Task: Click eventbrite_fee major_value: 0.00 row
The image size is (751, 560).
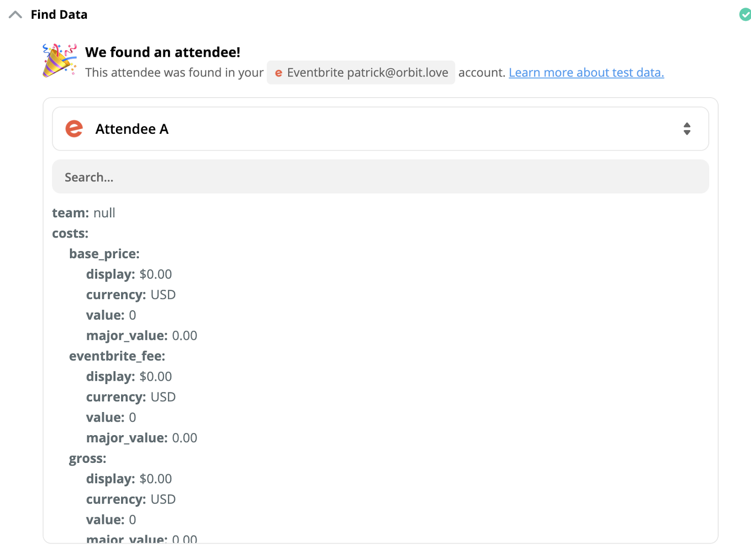Action: click(x=142, y=438)
